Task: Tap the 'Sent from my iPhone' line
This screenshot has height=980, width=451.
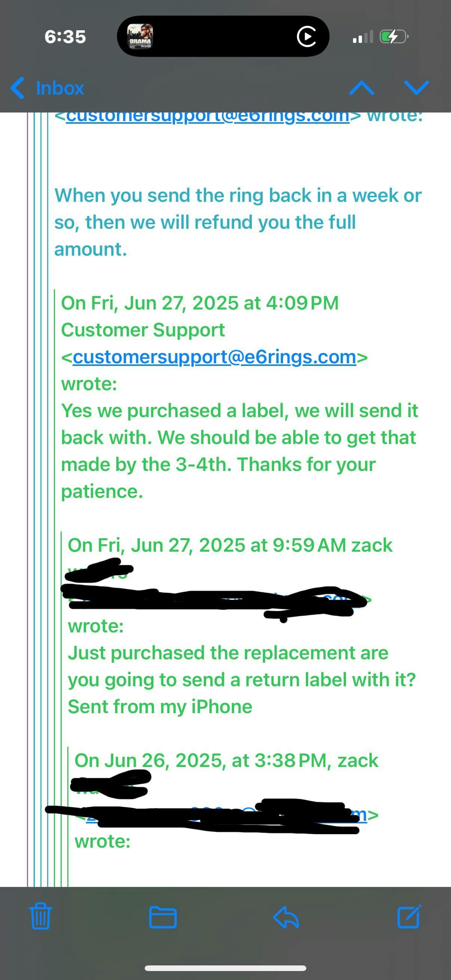Action: click(160, 706)
